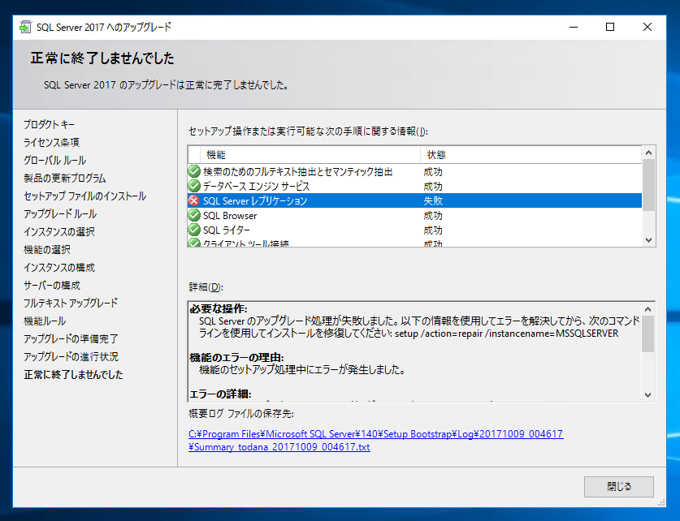The height and width of the screenshot is (521, 680).
Task: Click the setup /action=repair command text
Action: [507, 334]
